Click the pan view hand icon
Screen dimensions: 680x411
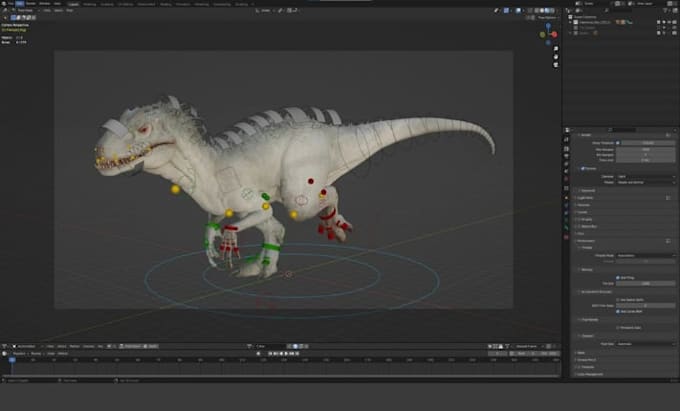coord(556,57)
